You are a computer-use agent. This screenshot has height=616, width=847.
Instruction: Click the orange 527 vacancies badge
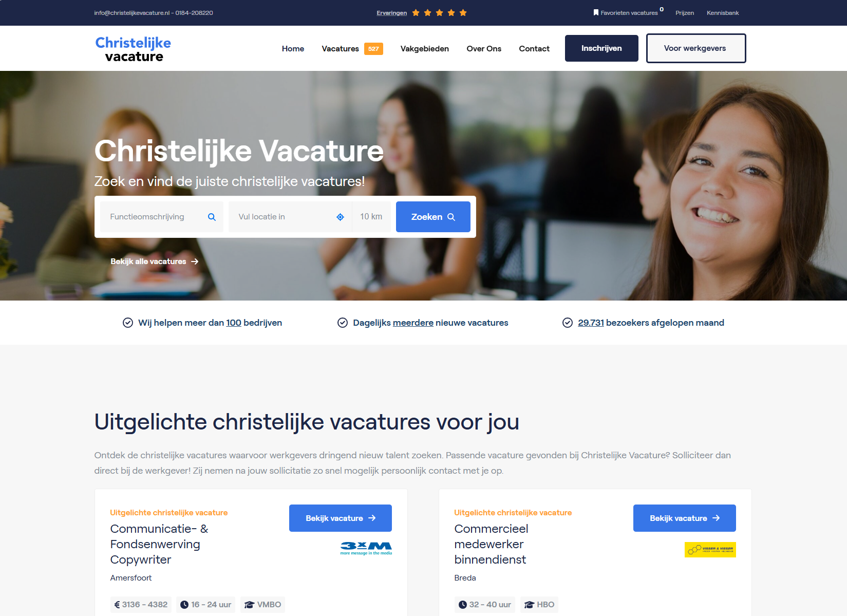[373, 49]
